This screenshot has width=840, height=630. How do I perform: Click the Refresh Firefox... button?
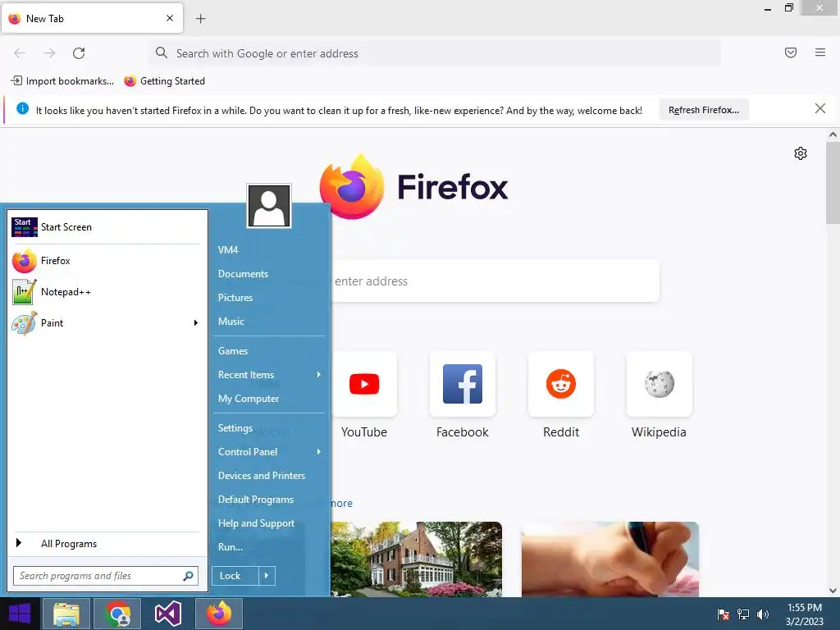pyautogui.click(x=703, y=110)
